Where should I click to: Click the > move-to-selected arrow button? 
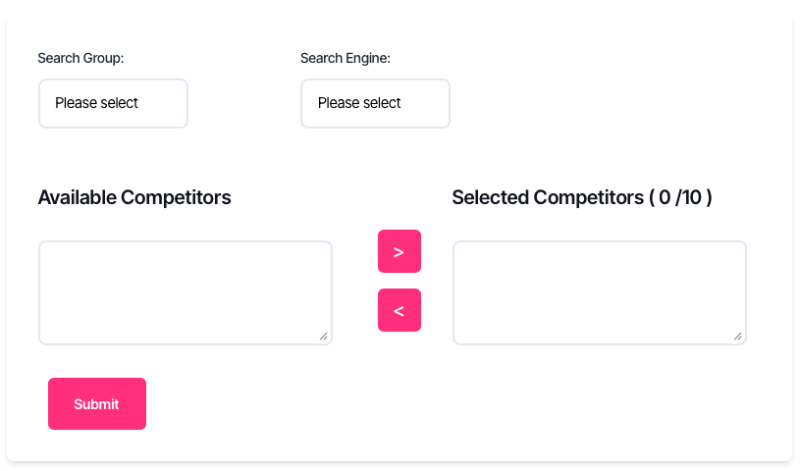[x=399, y=252]
